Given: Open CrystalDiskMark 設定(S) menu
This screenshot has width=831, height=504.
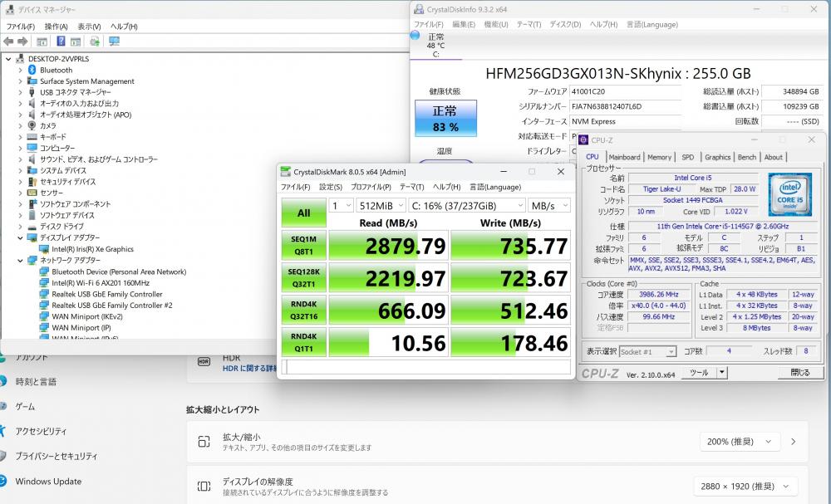Looking at the screenshot, I should [x=330, y=187].
